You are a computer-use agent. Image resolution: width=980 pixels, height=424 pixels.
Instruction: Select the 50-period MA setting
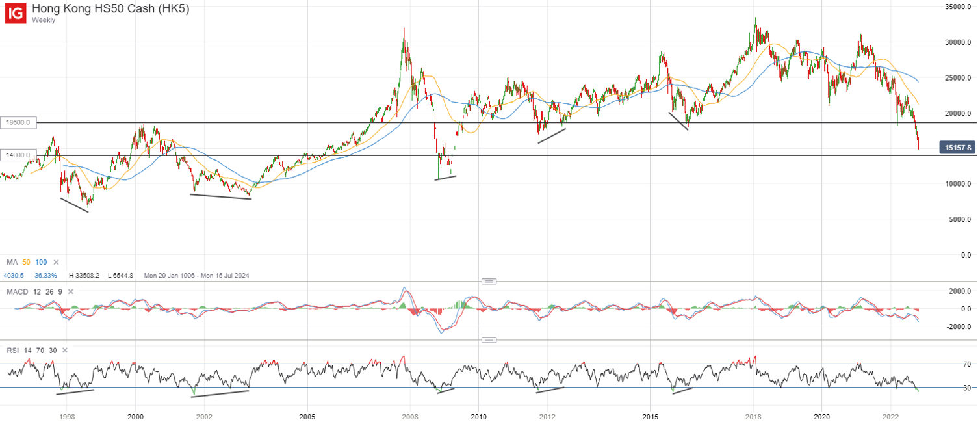pyautogui.click(x=26, y=262)
